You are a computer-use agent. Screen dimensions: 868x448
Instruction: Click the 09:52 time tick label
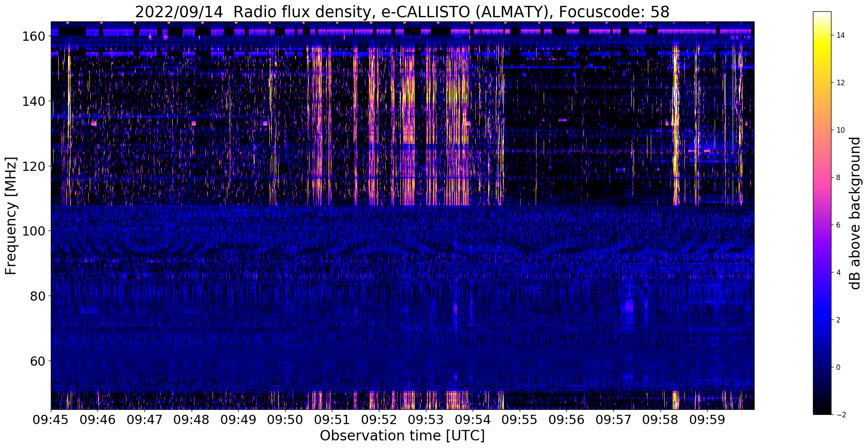pos(379,419)
